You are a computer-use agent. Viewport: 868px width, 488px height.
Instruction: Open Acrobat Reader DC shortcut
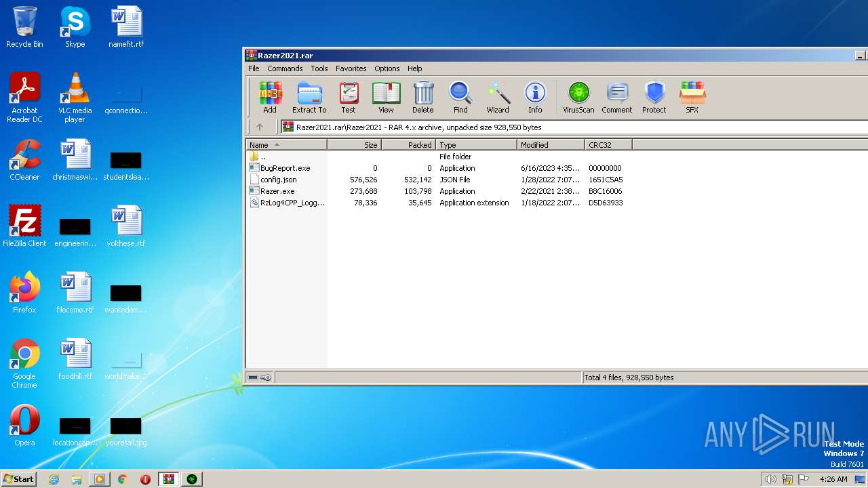click(24, 98)
